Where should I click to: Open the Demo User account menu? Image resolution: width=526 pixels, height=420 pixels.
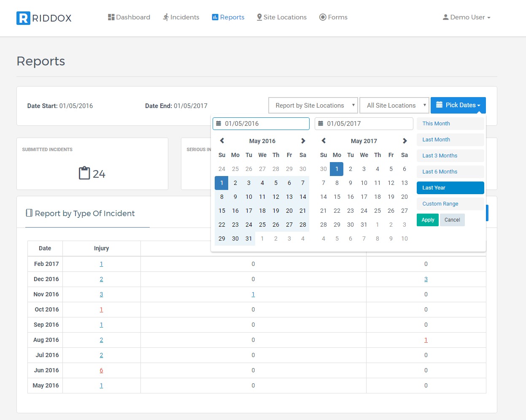(x=466, y=17)
